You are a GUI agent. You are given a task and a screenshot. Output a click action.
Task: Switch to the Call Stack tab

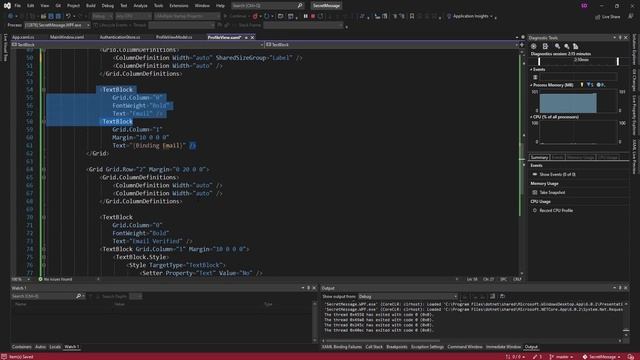tap(374, 347)
